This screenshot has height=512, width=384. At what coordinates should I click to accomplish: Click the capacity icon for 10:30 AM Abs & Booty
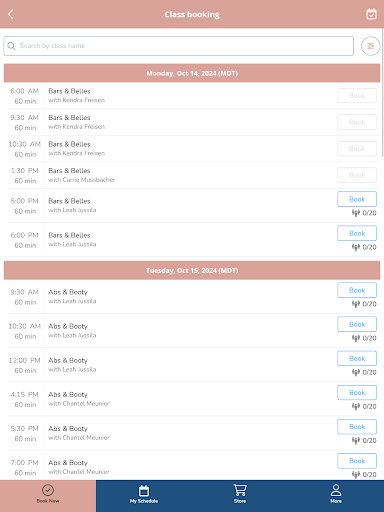click(x=356, y=338)
